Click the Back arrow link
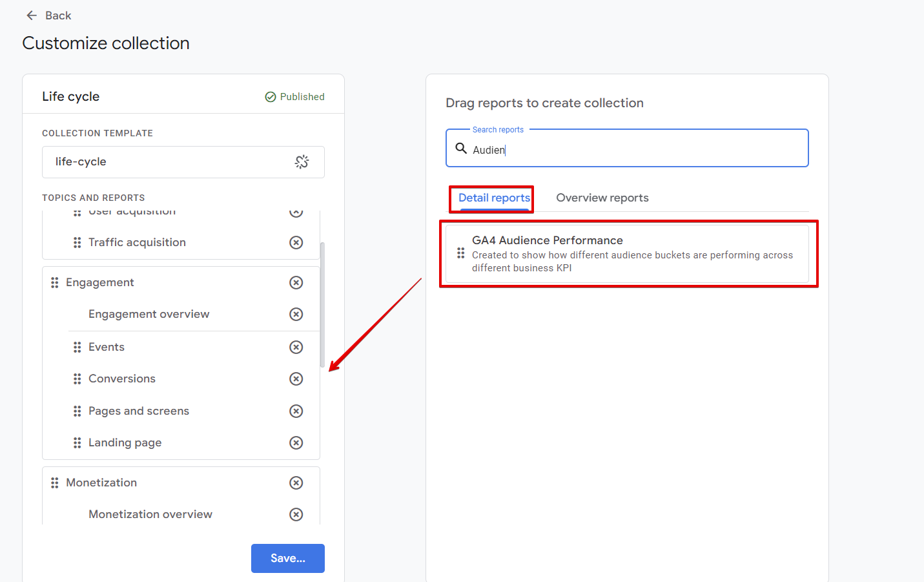The image size is (924, 582). point(48,15)
